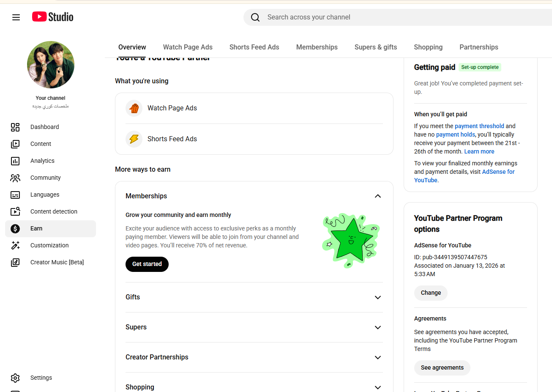The image size is (552, 392).
Task: Click the channel profile picture
Action: (x=51, y=65)
